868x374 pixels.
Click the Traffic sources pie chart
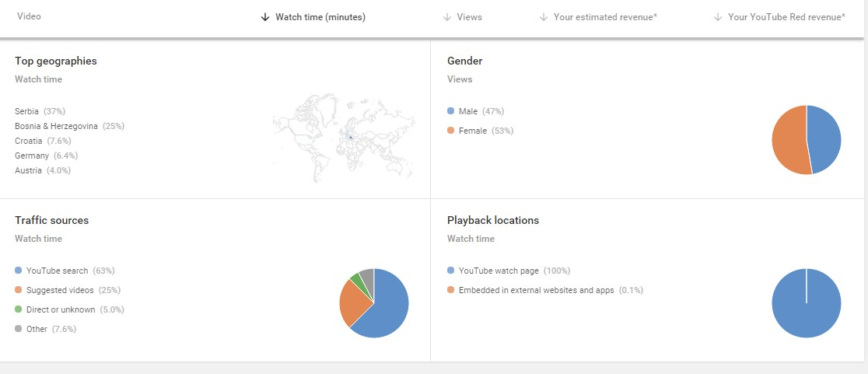click(374, 302)
